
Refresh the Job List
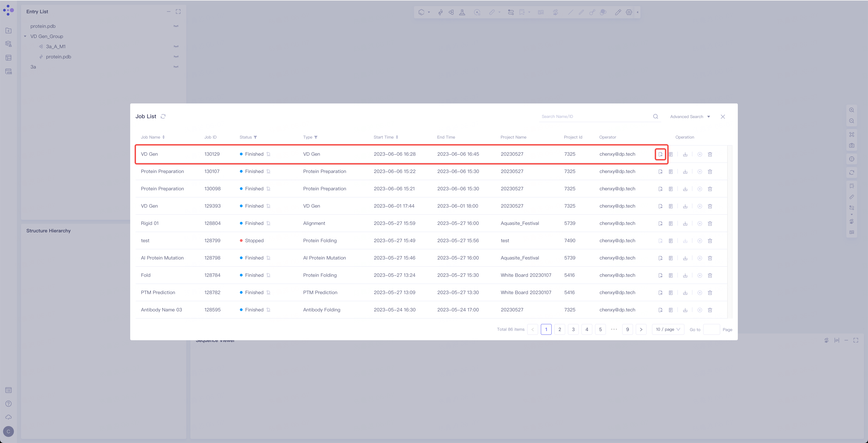(x=163, y=116)
